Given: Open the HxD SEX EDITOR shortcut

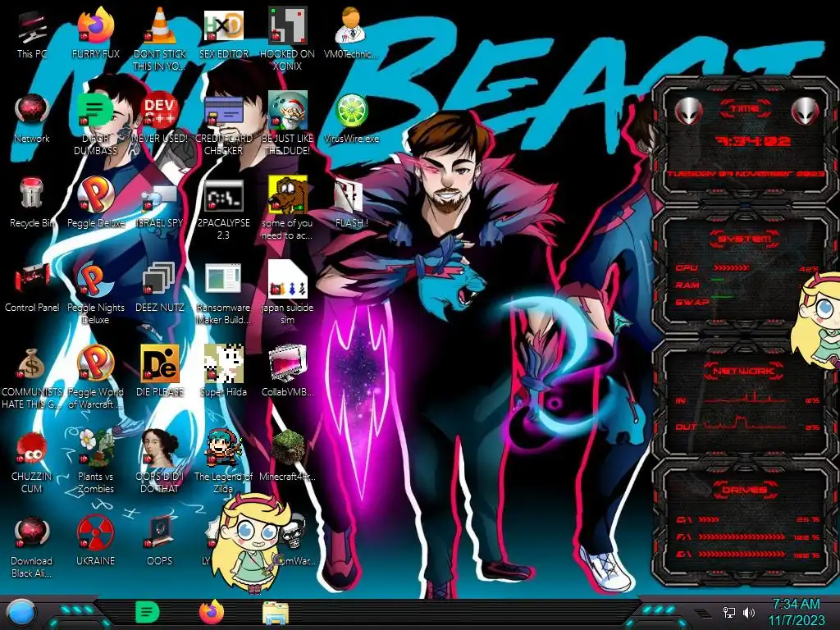Looking at the screenshot, I should point(223,33).
